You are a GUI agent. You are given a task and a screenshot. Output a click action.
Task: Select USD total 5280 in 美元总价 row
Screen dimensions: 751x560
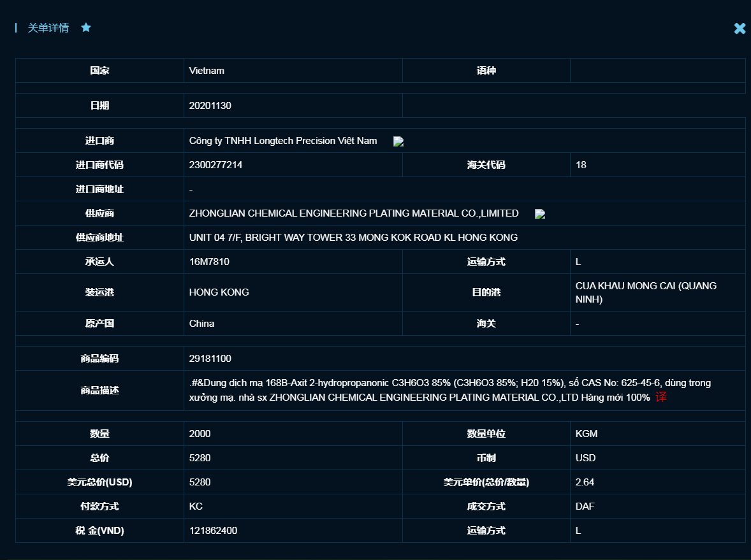pyautogui.click(x=200, y=482)
